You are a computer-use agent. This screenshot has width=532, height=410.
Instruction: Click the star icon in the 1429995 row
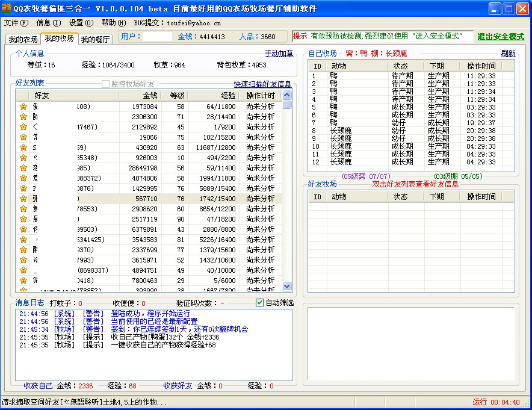23,188
